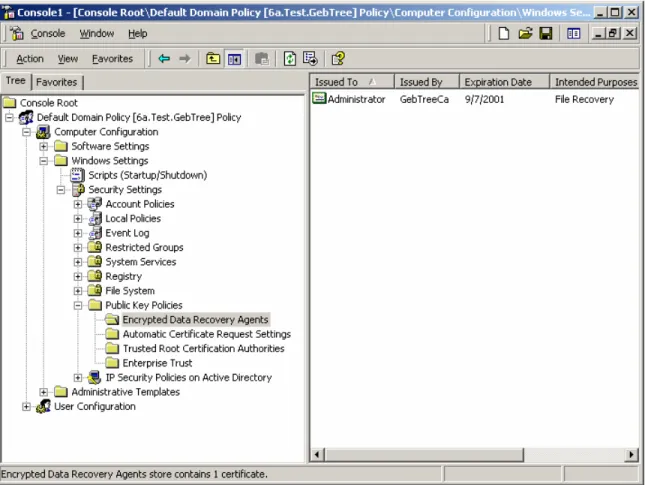Select Automatic Certificate Request Settings
645x485 pixels.
coord(206,334)
